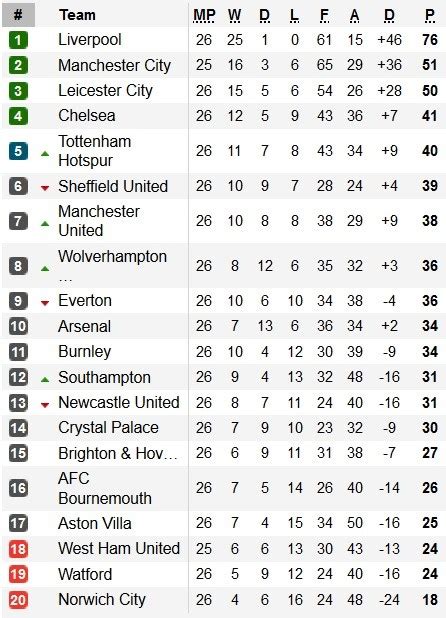Open the Liverpool team link
The width and height of the screenshot is (446, 618).
90,40
